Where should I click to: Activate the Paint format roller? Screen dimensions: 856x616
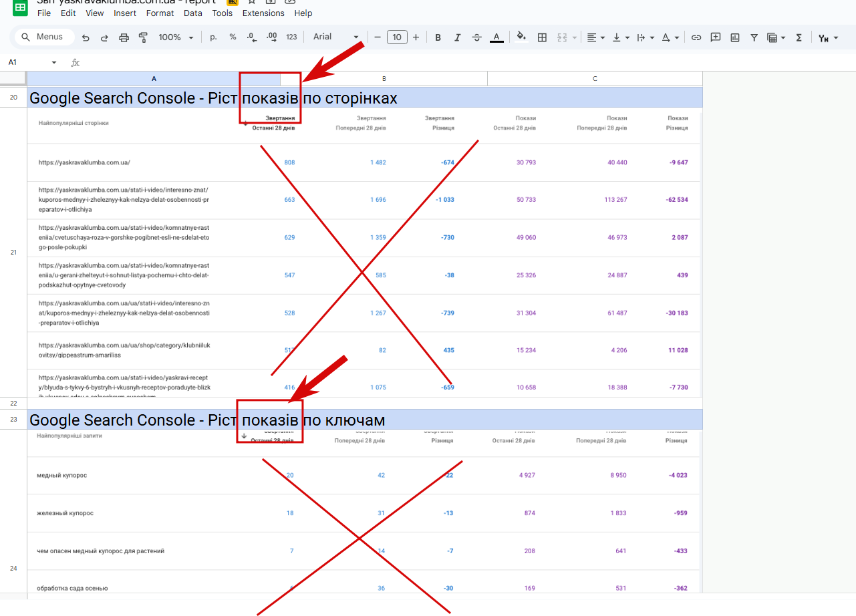pyautogui.click(x=142, y=37)
